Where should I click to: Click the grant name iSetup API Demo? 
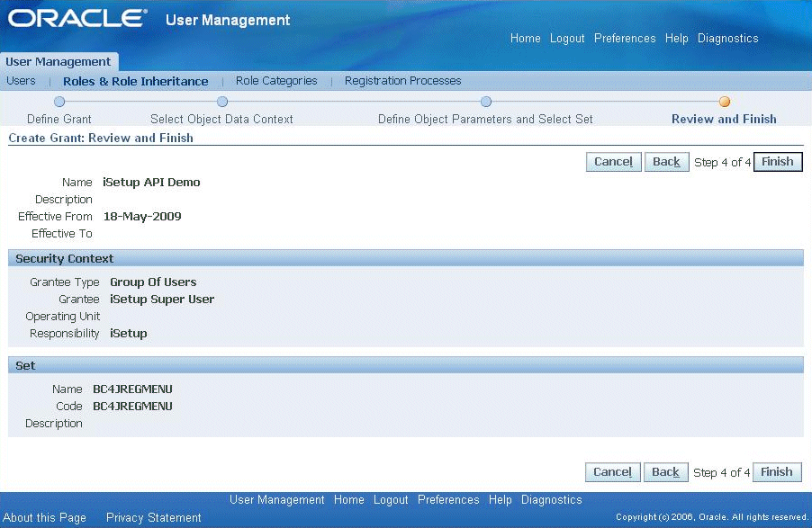152,183
